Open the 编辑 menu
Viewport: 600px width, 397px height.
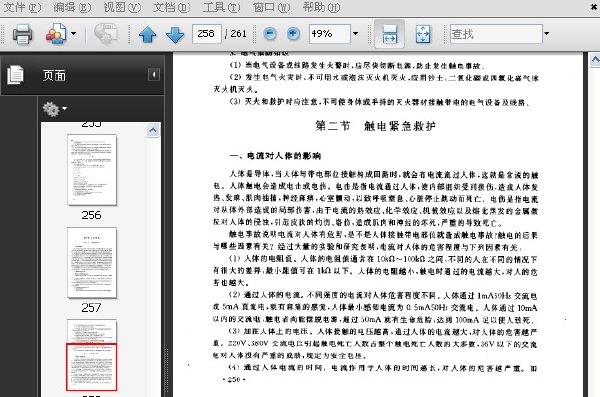(x=72, y=7)
